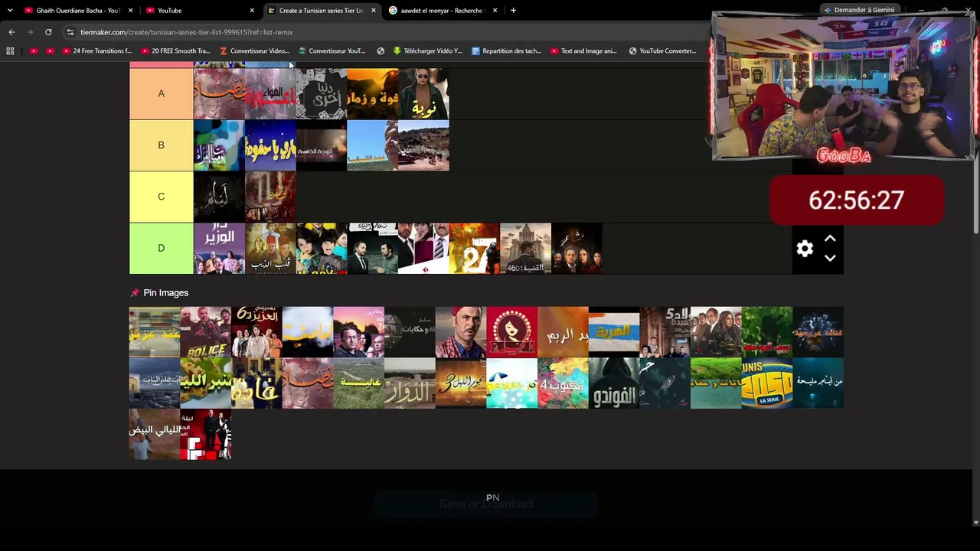Click the browser back arrow
Screen dimensions: 980x551
(x=11, y=32)
